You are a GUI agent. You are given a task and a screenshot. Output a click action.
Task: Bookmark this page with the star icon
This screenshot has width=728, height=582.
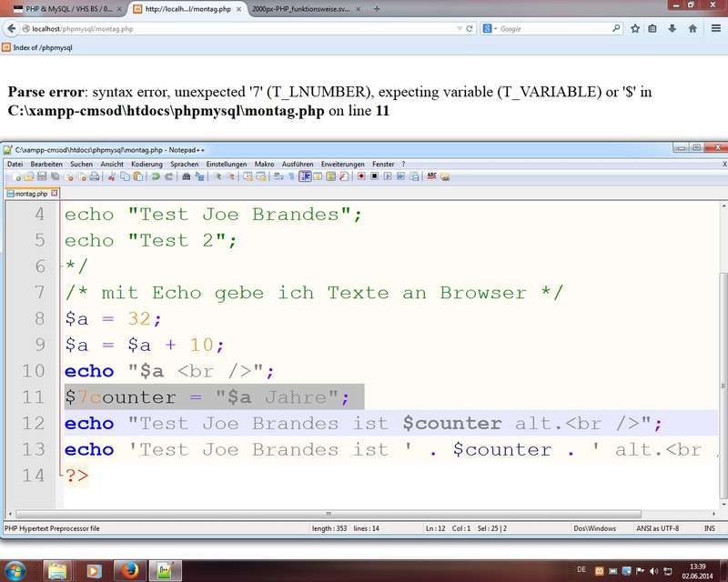point(635,28)
